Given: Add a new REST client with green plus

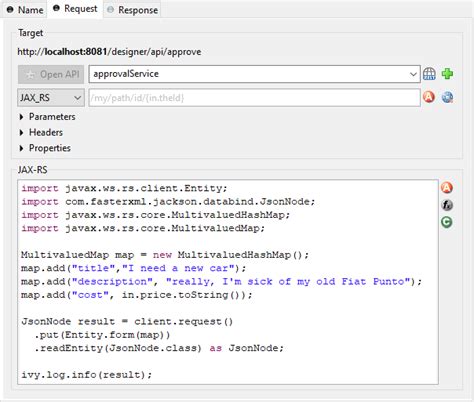Looking at the screenshot, I should (x=447, y=74).
